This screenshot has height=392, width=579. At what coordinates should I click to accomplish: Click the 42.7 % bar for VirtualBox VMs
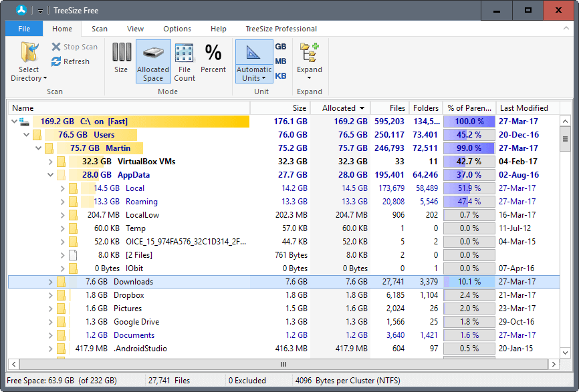click(469, 162)
